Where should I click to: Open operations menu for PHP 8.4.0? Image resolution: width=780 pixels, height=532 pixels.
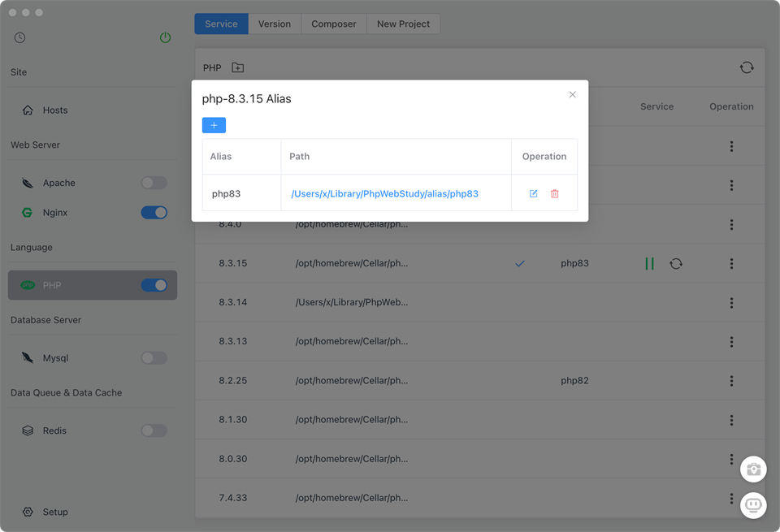pyautogui.click(x=731, y=225)
